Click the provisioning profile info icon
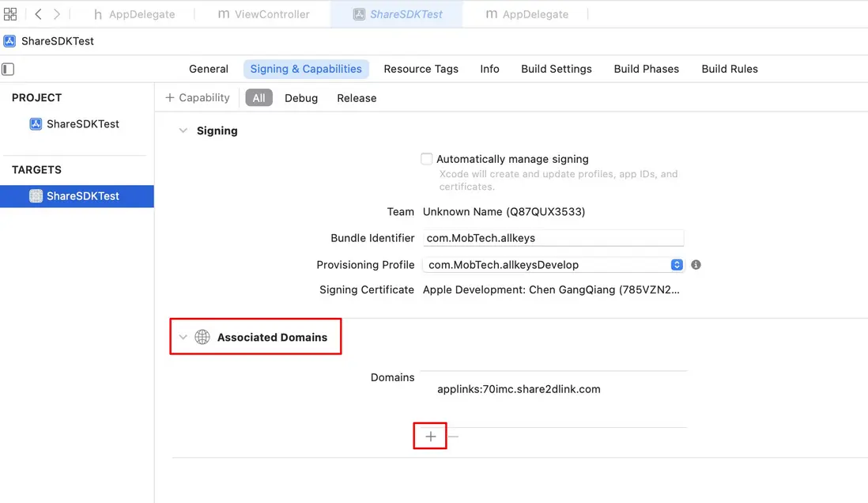The width and height of the screenshot is (868, 503). pyautogui.click(x=696, y=265)
